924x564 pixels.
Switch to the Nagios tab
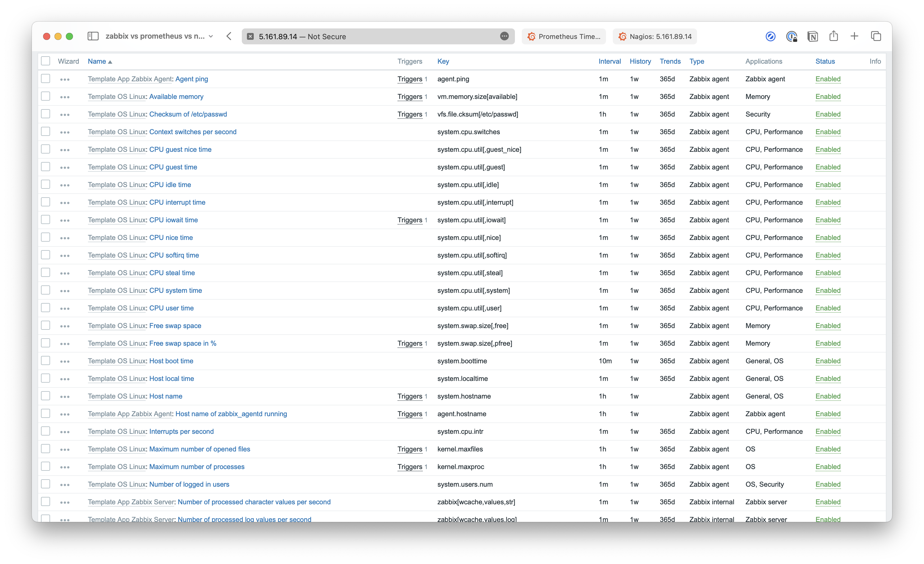654,36
